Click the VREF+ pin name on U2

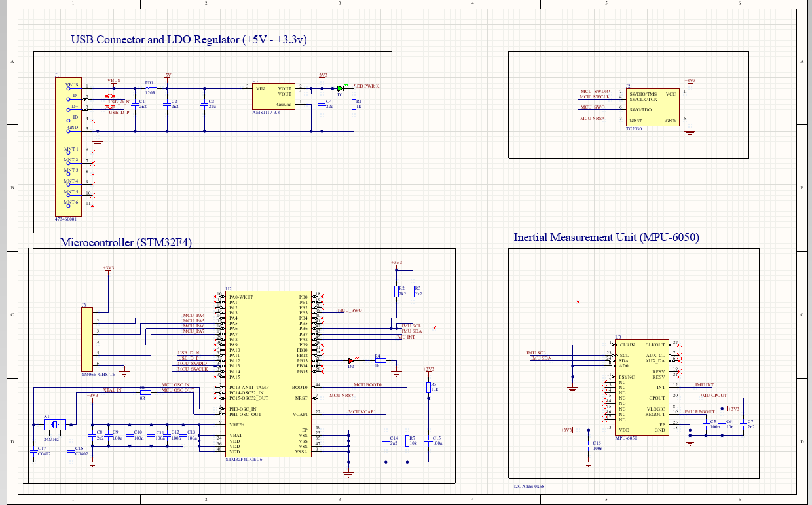click(236, 424)
